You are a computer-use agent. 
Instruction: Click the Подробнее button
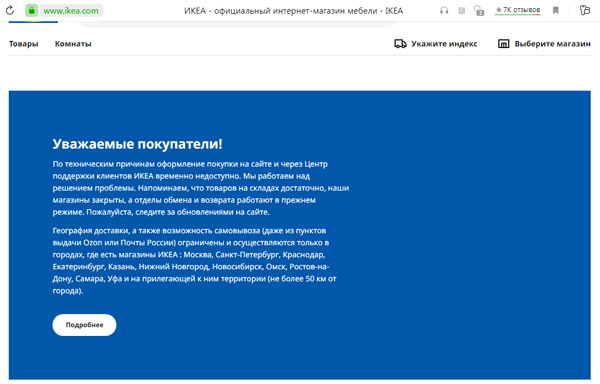click(x=84, y=325)
